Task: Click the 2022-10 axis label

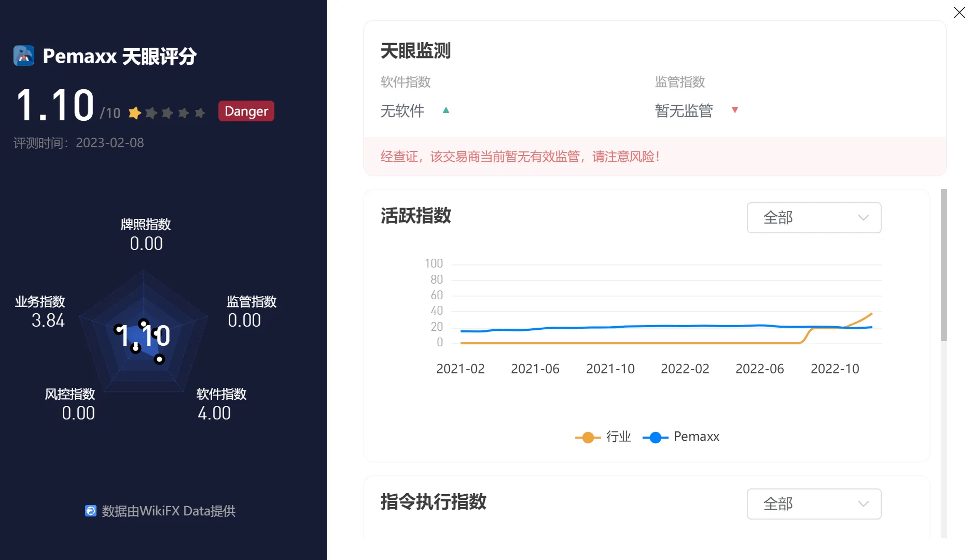Action: [x=835, y=369]
